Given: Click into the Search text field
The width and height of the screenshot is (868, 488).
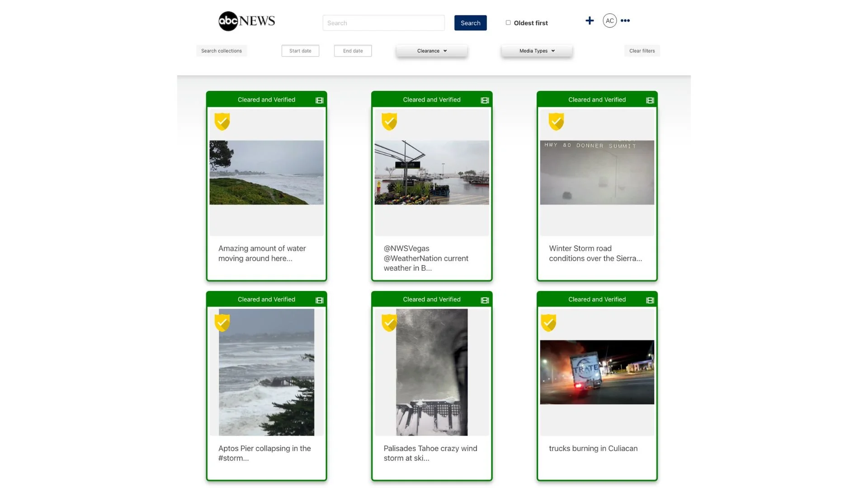Looking at the screenshot, I should click(383, 23).
